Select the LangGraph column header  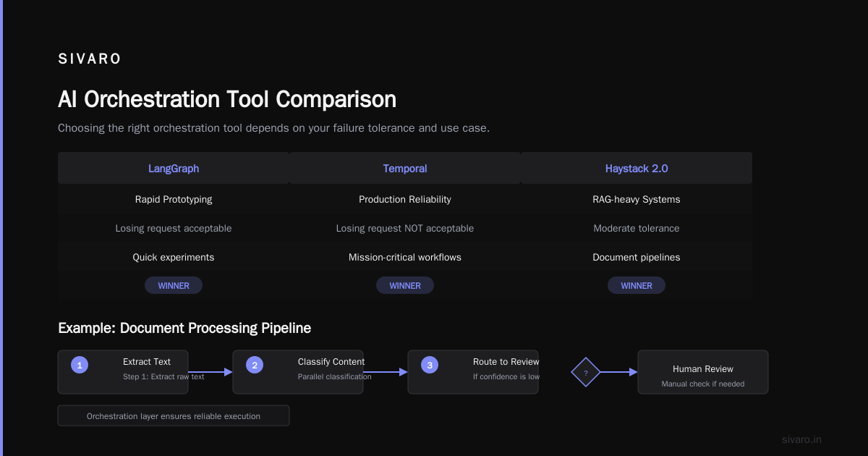click(174, 168)
